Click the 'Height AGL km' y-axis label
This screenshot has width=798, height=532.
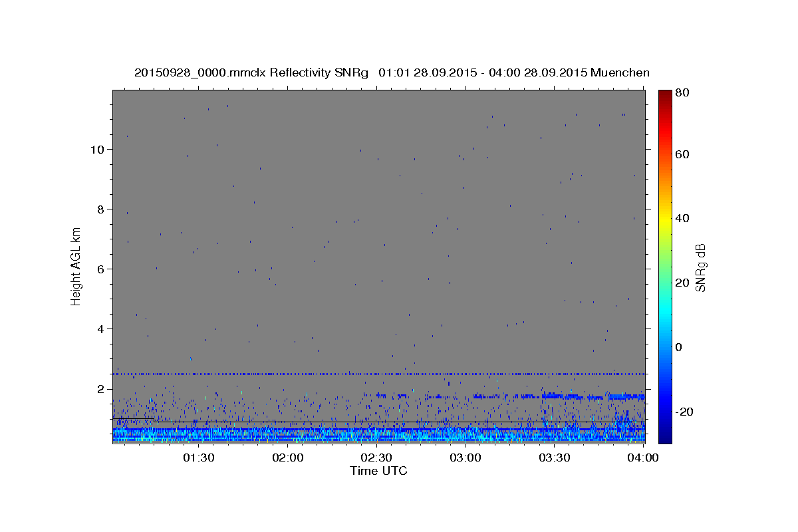tap(76, 265)
